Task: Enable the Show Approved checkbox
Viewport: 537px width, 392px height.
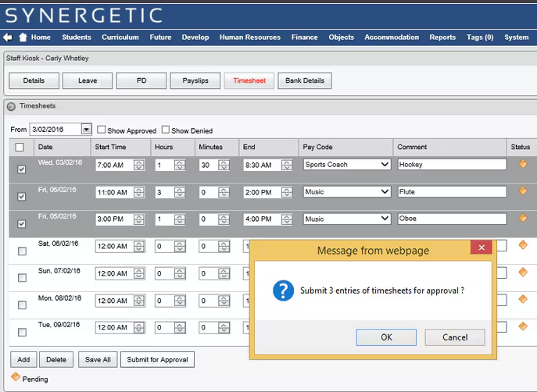Action: 101,130
